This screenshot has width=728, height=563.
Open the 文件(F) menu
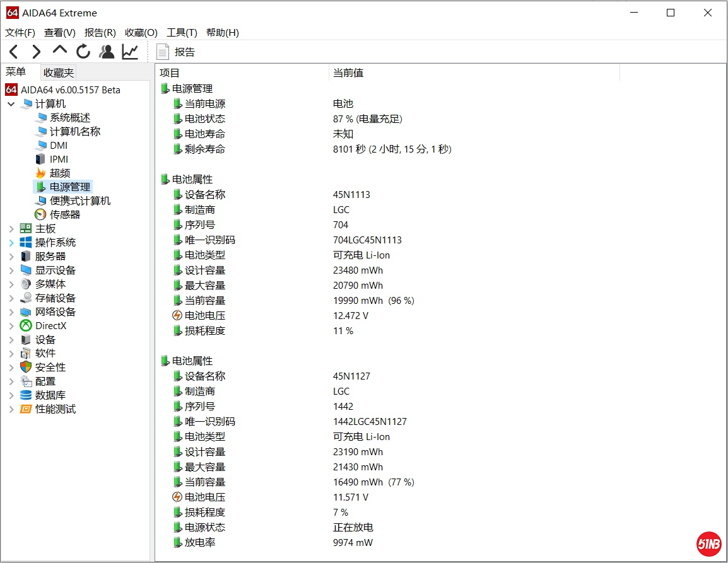[20, 33]
